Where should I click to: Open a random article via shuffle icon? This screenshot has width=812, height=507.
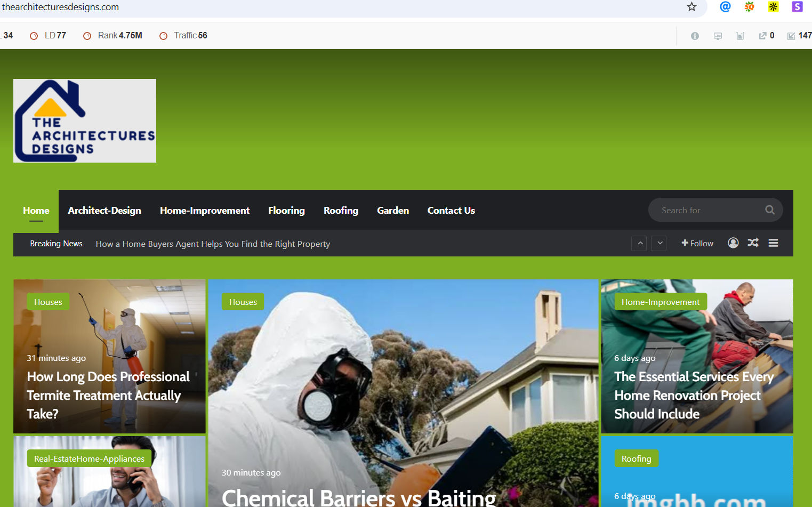[753, 243]
